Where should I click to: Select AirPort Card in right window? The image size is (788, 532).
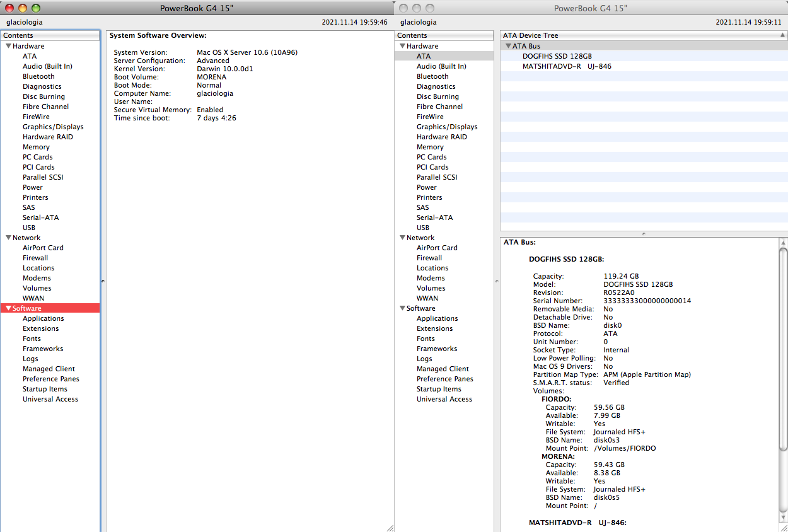coord(437,248)
